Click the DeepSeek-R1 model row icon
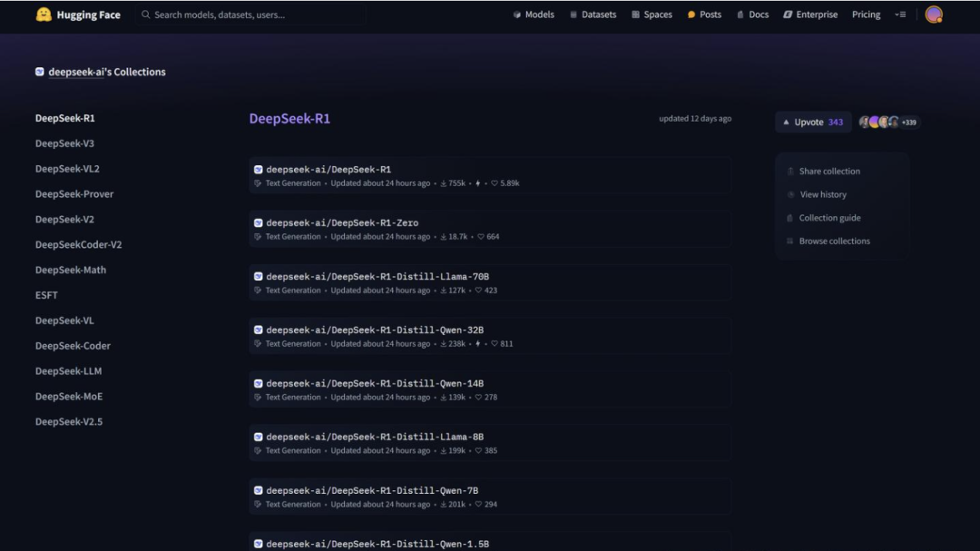980x551 pixels. pyautogui.click(x=258, y=170)
